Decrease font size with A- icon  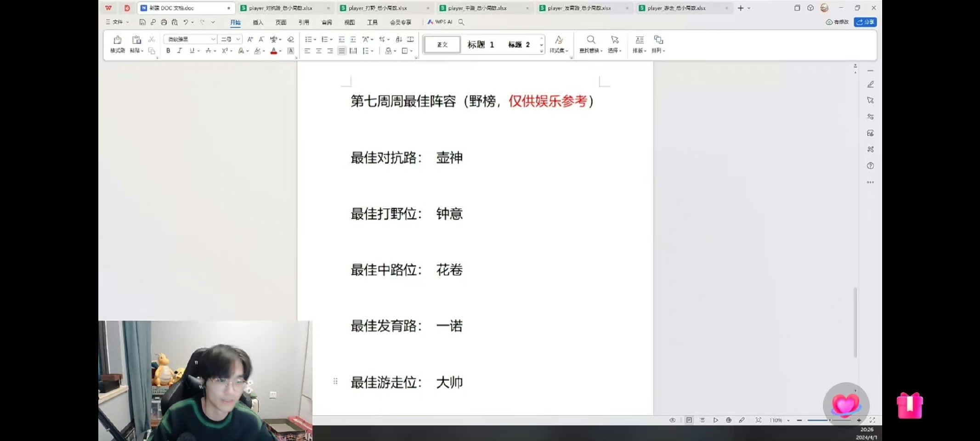[x=261, y=40]
